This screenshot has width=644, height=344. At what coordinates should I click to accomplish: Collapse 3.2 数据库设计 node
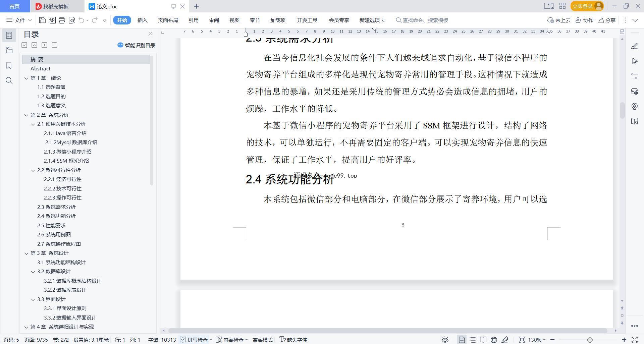(x=33, y=272)
